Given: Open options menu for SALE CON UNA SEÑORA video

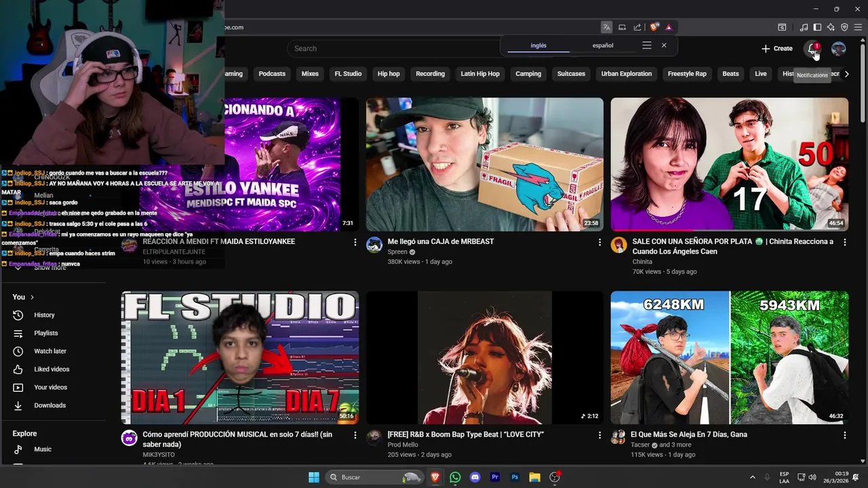Looking at the screenshot, I should tap(844, 242).
